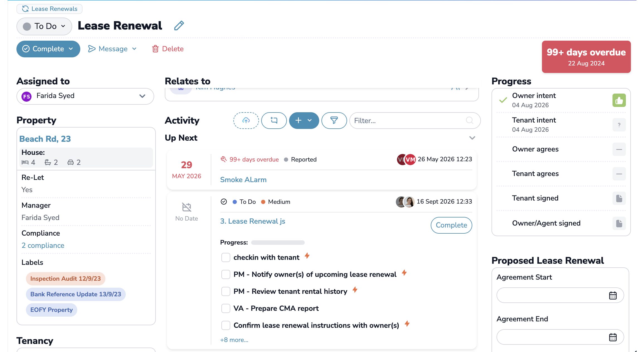Viewport: 644px width, 352px height.
Task: Click the Owner intent progress row
Action: (561, 100)
